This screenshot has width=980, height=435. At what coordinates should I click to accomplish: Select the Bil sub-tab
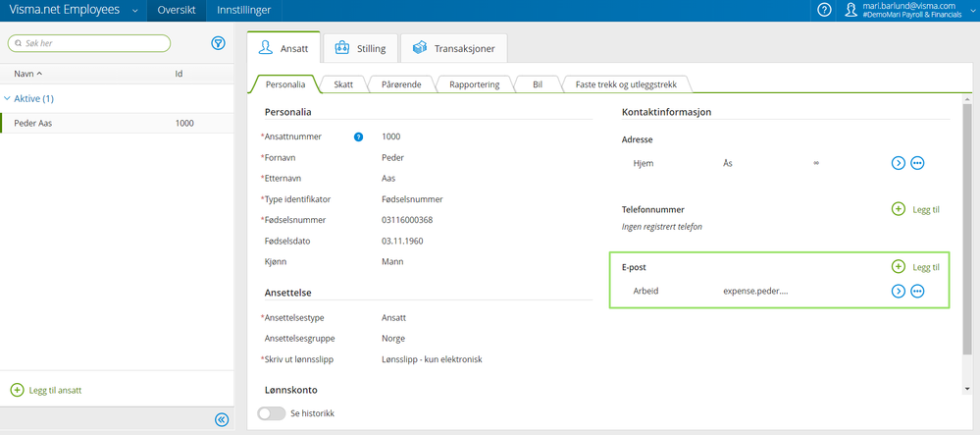tap(539, 84)
